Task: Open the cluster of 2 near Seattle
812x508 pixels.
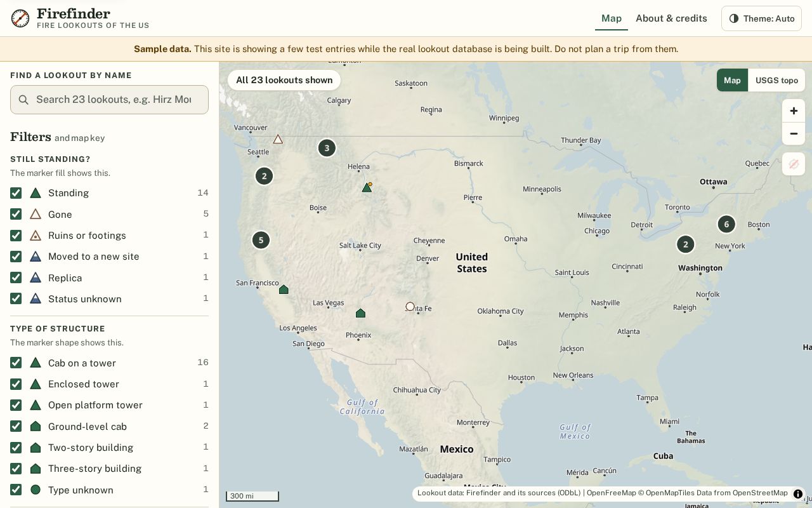Action: [x=264, y=176]
